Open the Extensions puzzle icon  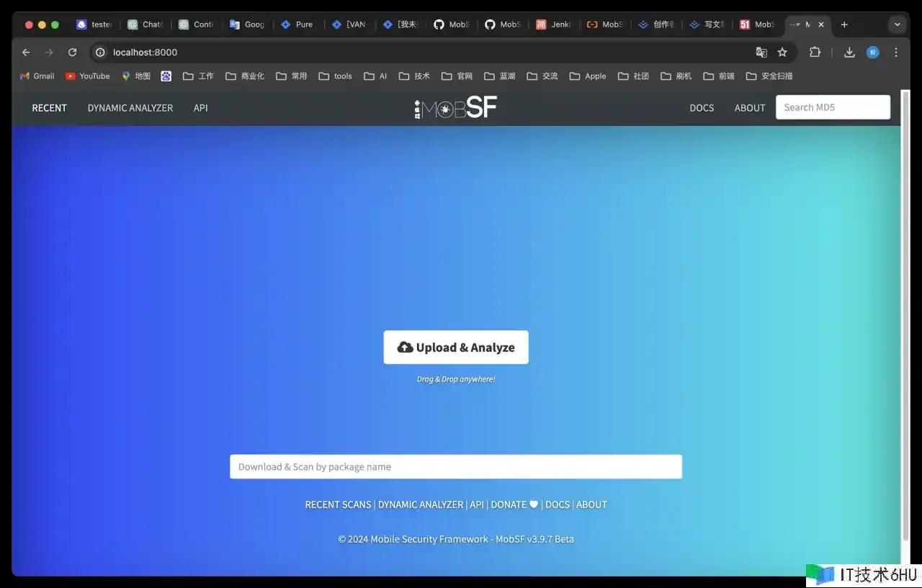[815, 52]
